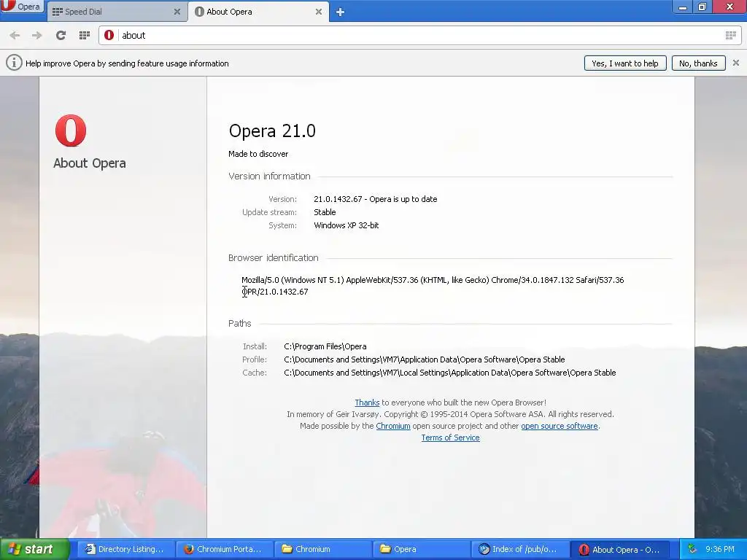747x560 pixels.
Task: Click 'About Opera - O...' taskbar item
Action: (619, 549)
